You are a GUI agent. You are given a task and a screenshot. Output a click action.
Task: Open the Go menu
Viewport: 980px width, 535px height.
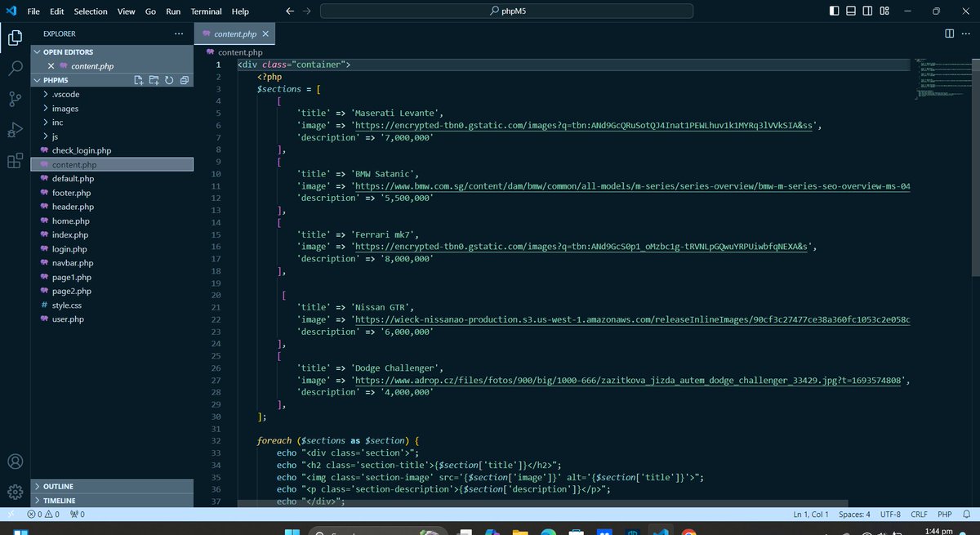coord(150,11)
